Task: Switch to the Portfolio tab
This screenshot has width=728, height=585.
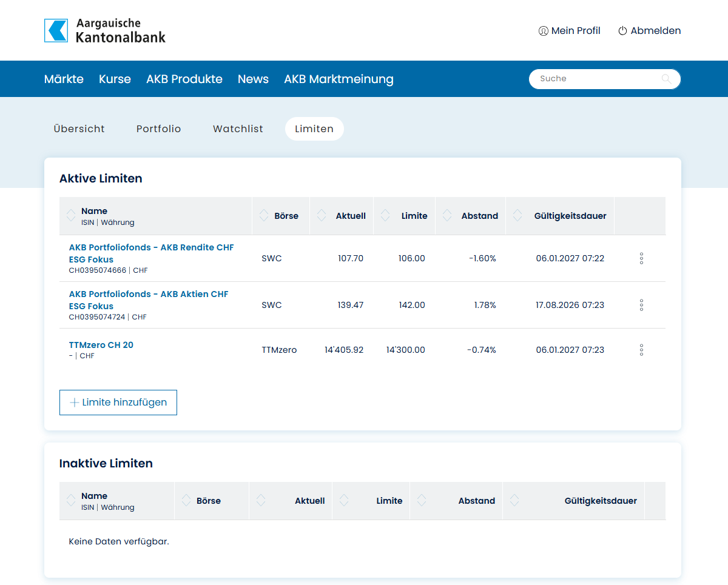Action: pyautogui.click(x=159, y=129)
